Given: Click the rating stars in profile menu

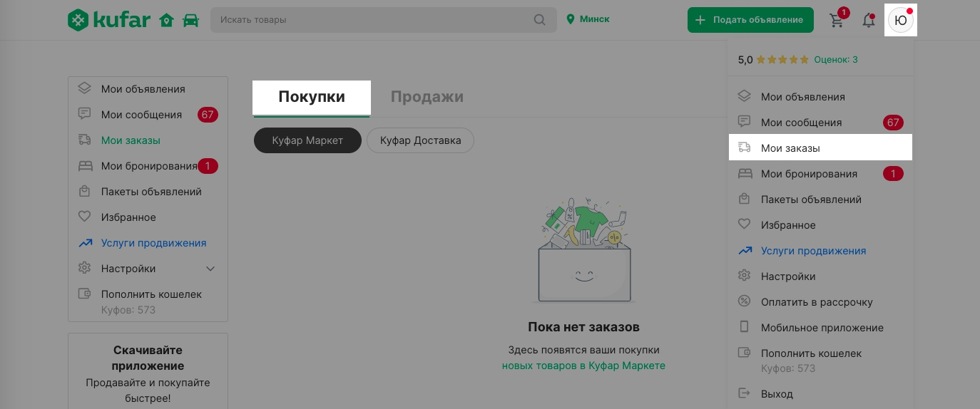Looking at the screenshot, I should pyautogui.click(x=782, y=60).
